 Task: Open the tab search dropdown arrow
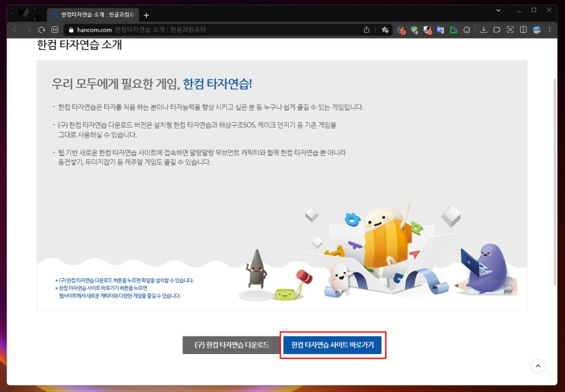(x=498, y=11)
